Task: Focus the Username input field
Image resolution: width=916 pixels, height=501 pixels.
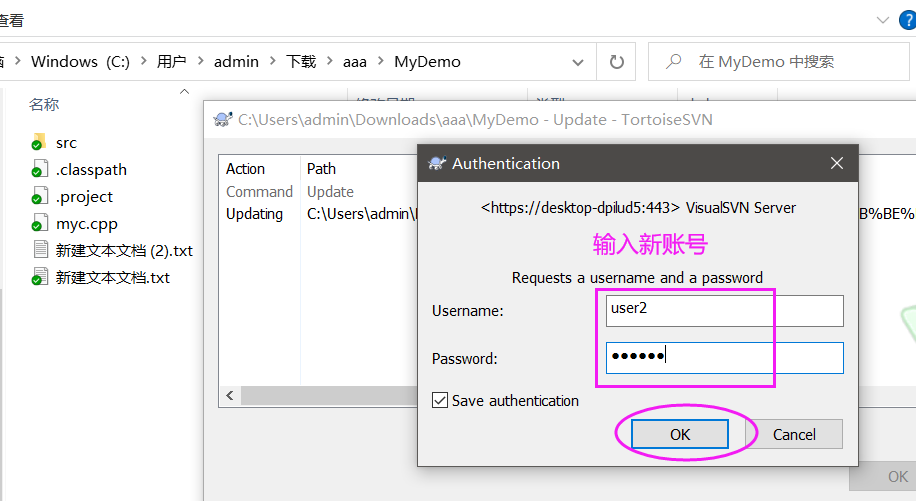Action: click(x=724, y=311)
